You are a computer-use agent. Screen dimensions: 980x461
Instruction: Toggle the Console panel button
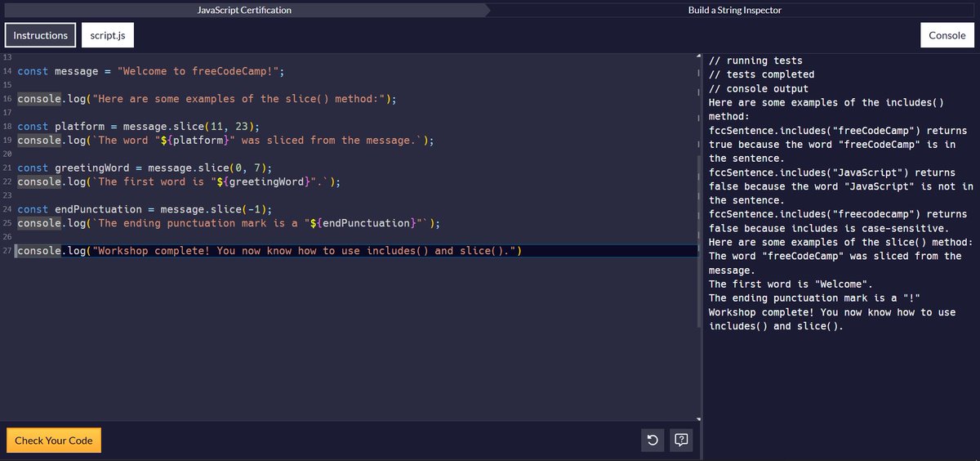947,35
